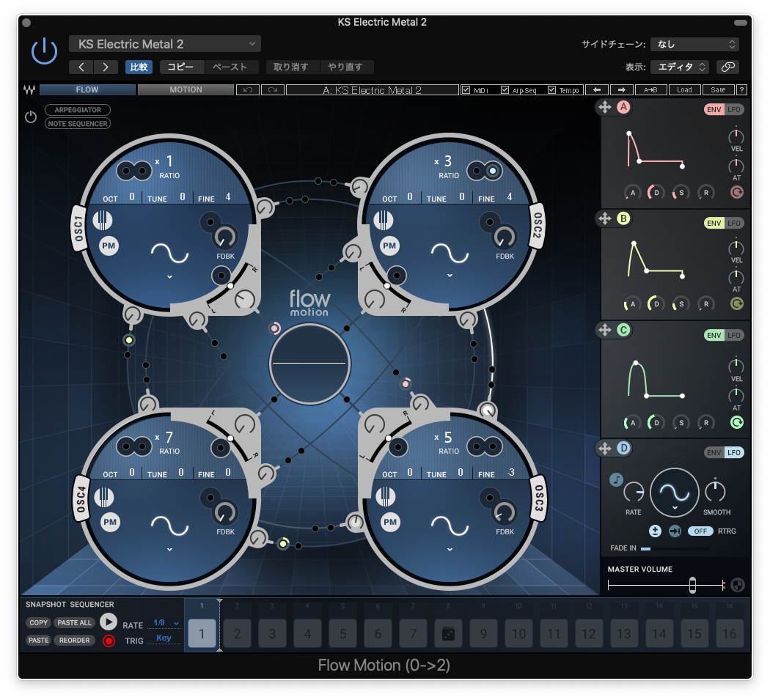The height and width of the screenshot is (700, 770).
Task: Click the link icon in the header
Action: [x=727, y=67]
